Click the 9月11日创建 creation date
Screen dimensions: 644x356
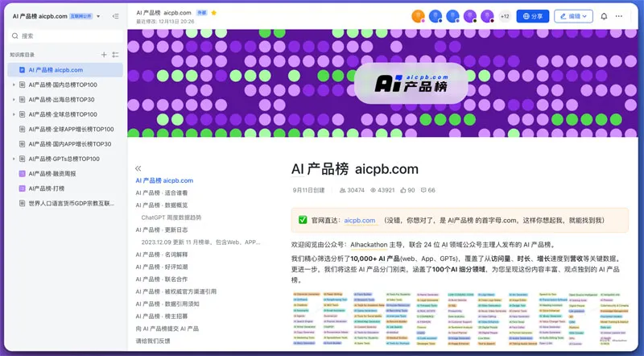tap(308, 190)
